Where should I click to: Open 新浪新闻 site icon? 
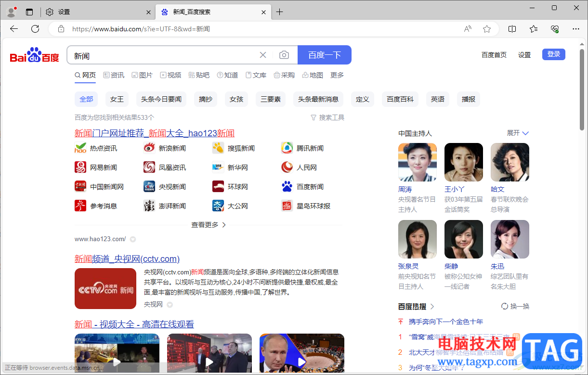[149, 148]
